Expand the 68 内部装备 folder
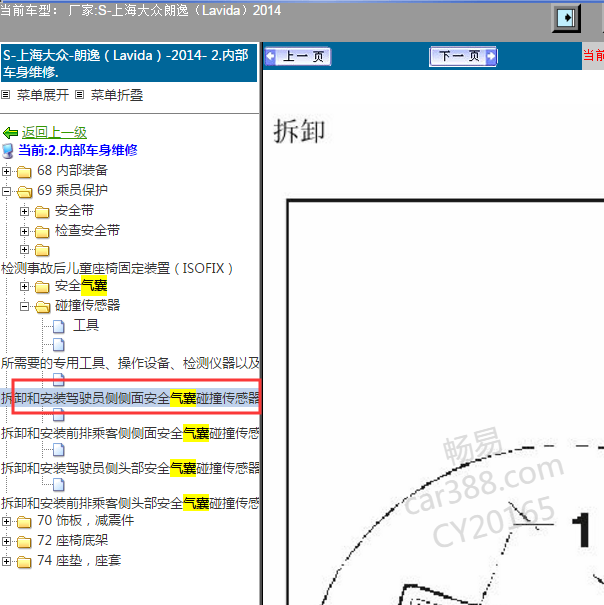The image size is (604, 605). [x=6, y=171]
